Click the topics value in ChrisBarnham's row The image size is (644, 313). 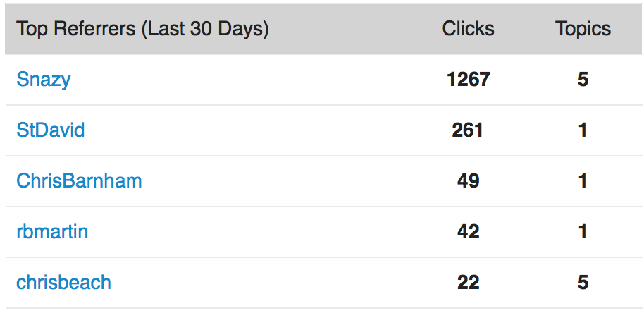(x=583, y=181)
